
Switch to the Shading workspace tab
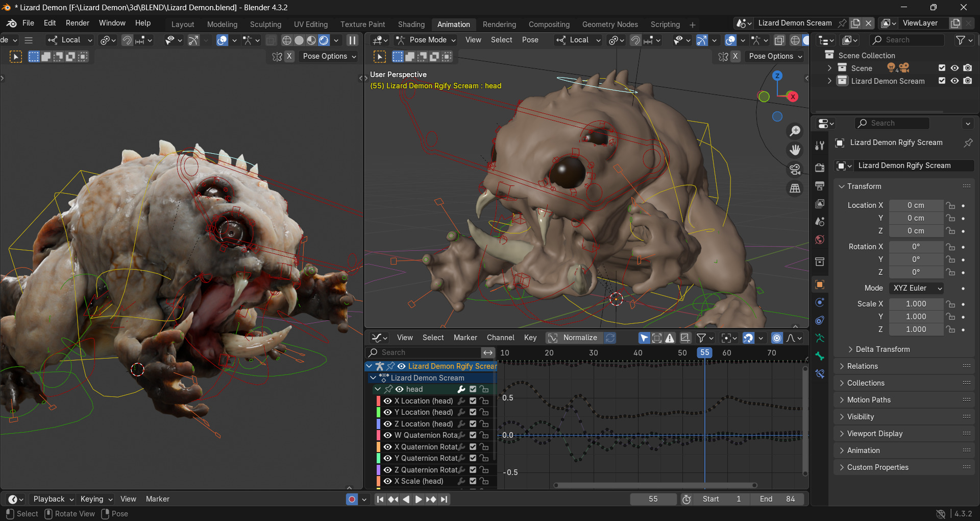411,25
